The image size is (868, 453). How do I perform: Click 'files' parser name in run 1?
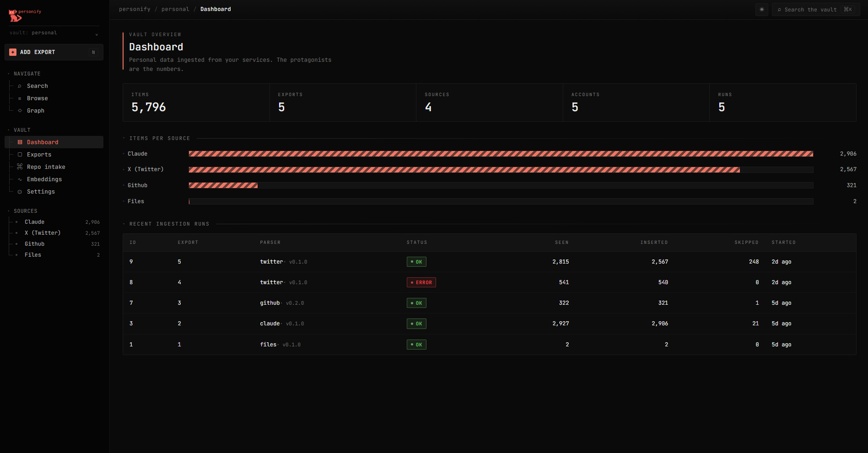click(x=268, y=345)
